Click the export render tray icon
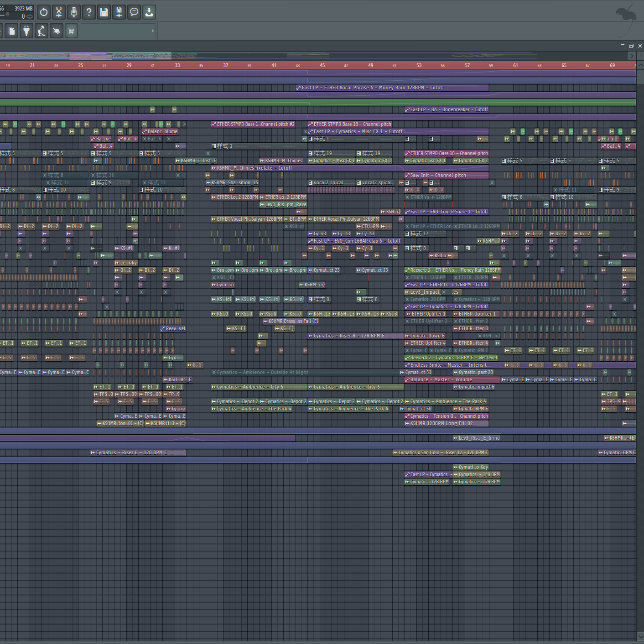This screenshot has height=644, width=644. [149, 12]
